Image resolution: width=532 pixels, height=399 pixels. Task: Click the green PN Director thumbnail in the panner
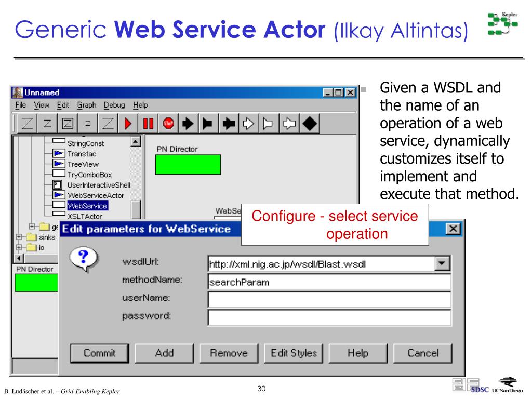tap(36, 283)
